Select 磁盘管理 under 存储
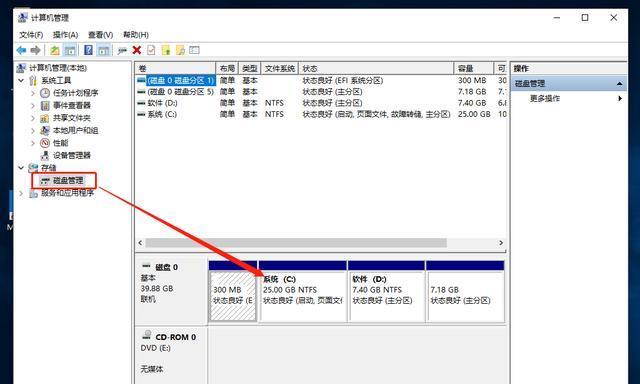Image resolution: width=640 pixels, height=384 pixels. 68,180
